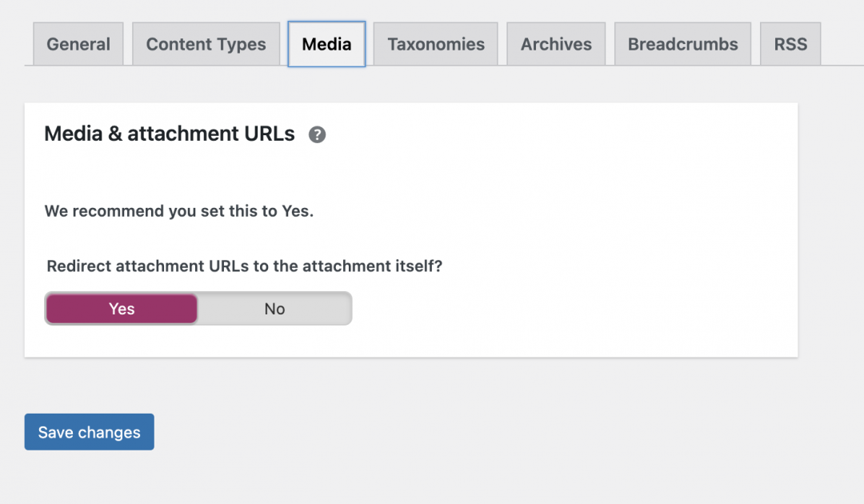The width and height of the screenshot is (864, 504).
Task: Open help for Media & attachment URLs
Action: click(318, 134)
